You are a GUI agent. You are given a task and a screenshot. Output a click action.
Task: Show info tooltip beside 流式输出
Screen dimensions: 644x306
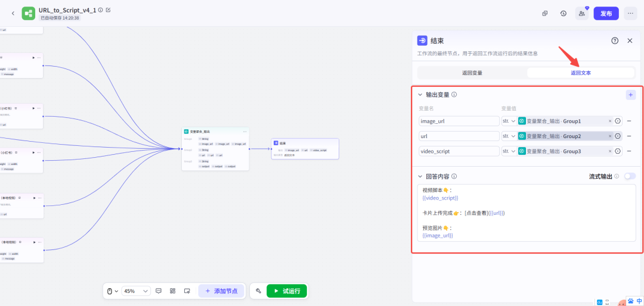[617, 176]
